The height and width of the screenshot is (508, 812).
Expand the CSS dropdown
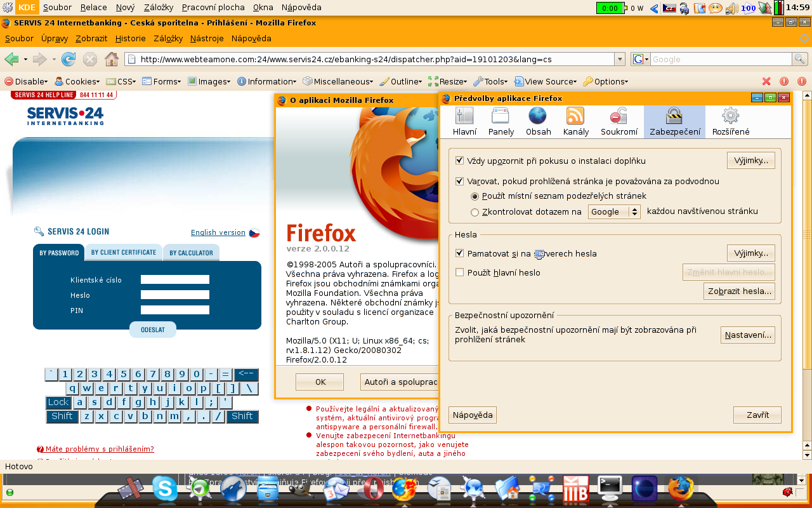121,81
